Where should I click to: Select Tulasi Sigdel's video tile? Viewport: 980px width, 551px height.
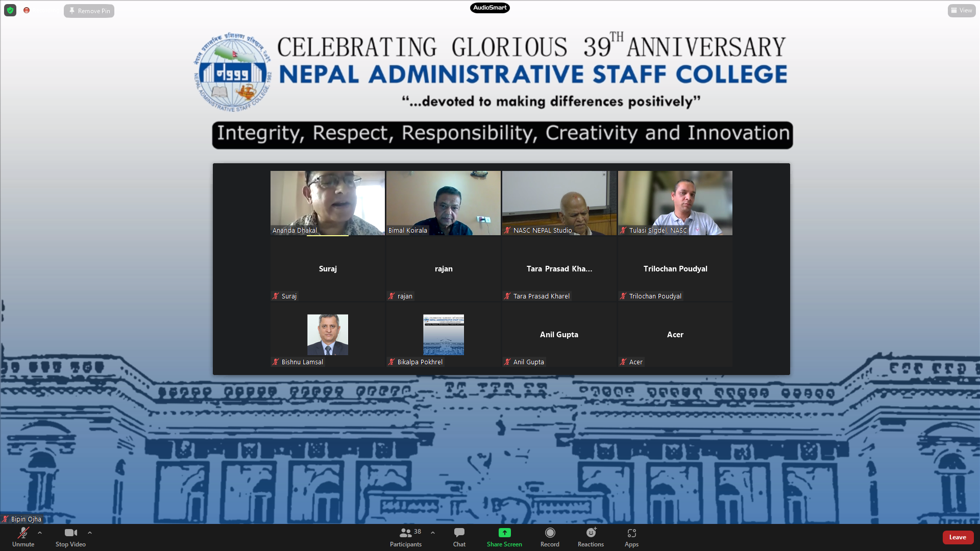(x=675, y=203)
